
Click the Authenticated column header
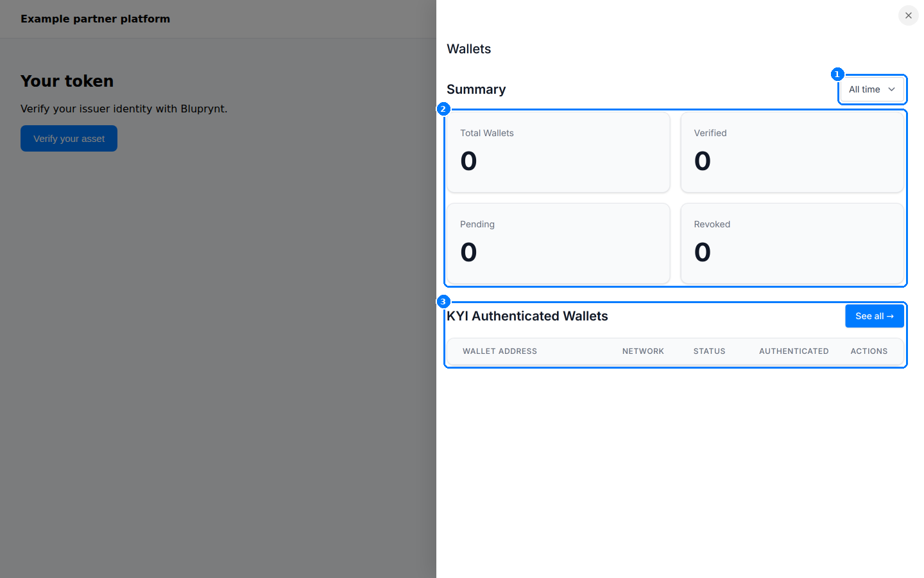pyautogui.click(x=794, y=351)
